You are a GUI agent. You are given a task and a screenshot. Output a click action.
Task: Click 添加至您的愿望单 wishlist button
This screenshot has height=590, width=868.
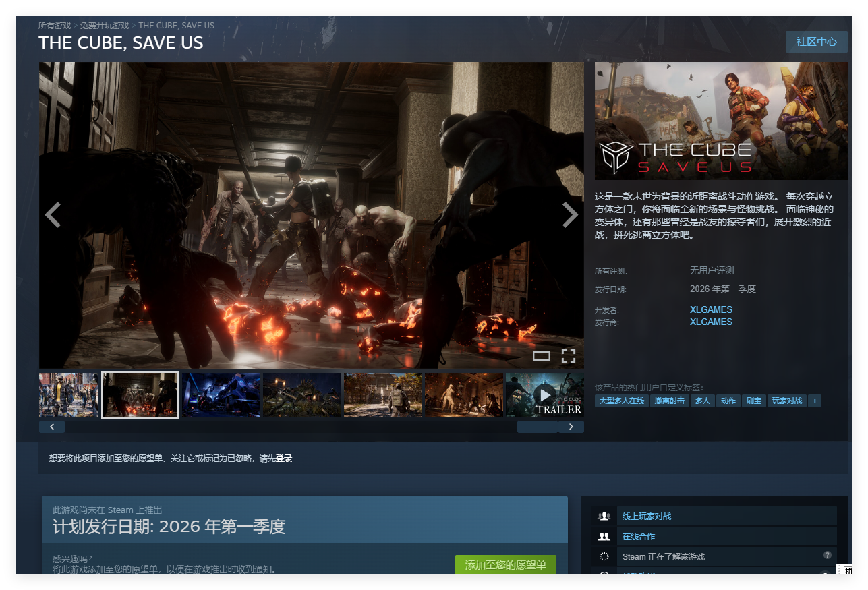tap(505, 565)
